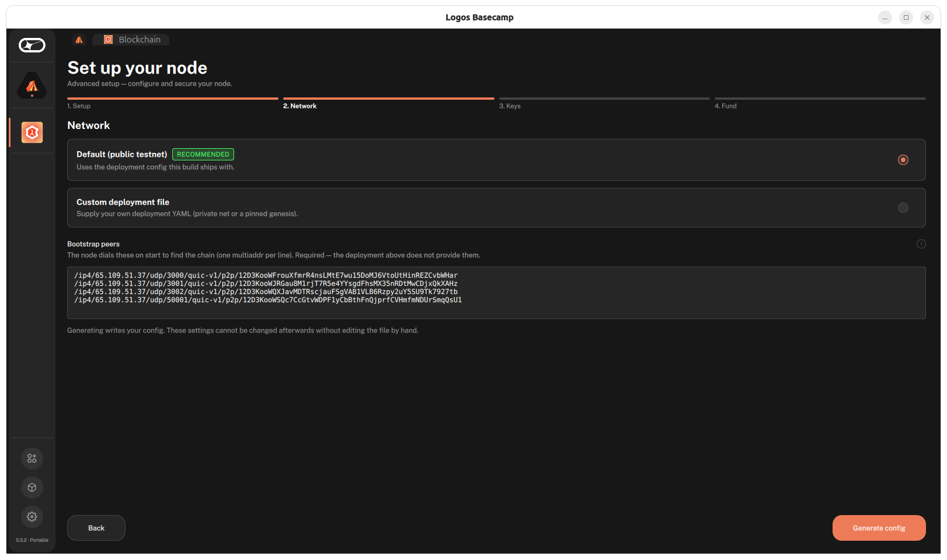The height and width of the screenshot is (560, 947).
Task: Open the Blockchain module icon in sidebar
Action: (32, 132)
